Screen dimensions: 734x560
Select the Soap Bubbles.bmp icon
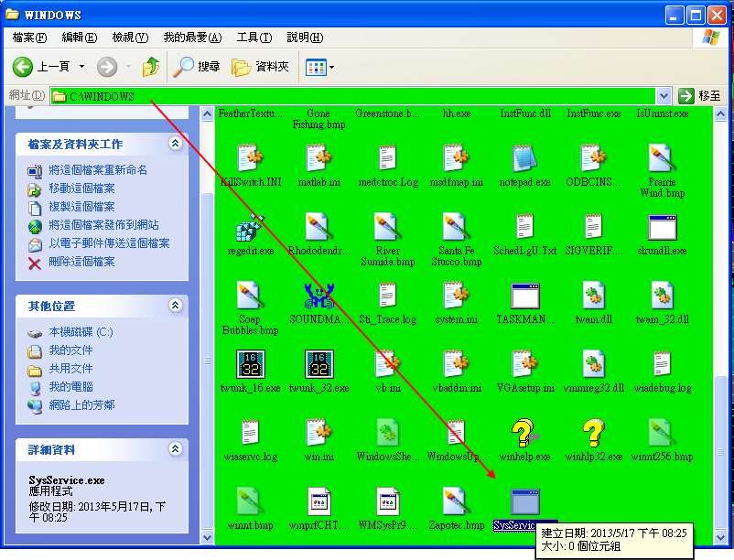pyautogui.click(x=250, y=296)
